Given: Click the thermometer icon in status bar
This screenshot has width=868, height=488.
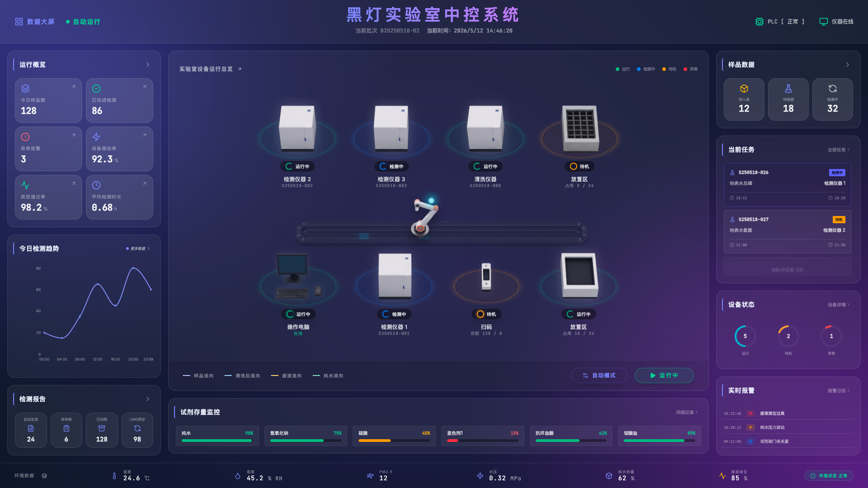Looking at the screenshot, I should [x=114, y=476].
